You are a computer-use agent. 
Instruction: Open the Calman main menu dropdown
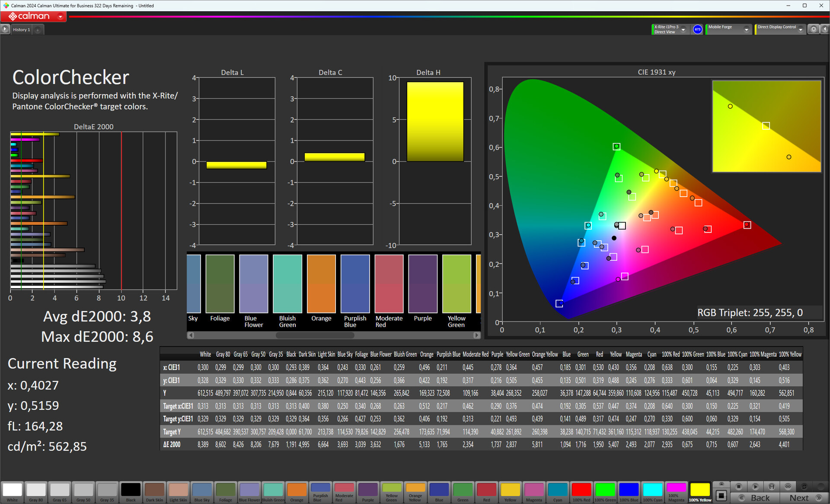61,17
